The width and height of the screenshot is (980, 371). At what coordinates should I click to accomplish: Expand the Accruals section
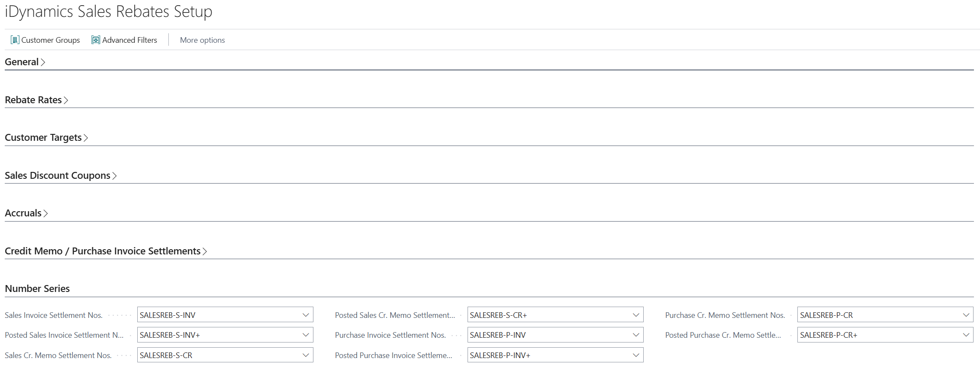(26, 213)
